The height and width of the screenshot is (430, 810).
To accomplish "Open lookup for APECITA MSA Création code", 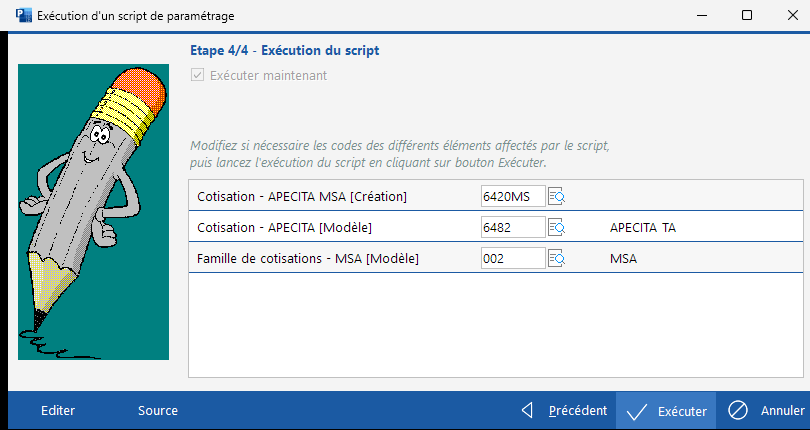I will coord(557,196).
